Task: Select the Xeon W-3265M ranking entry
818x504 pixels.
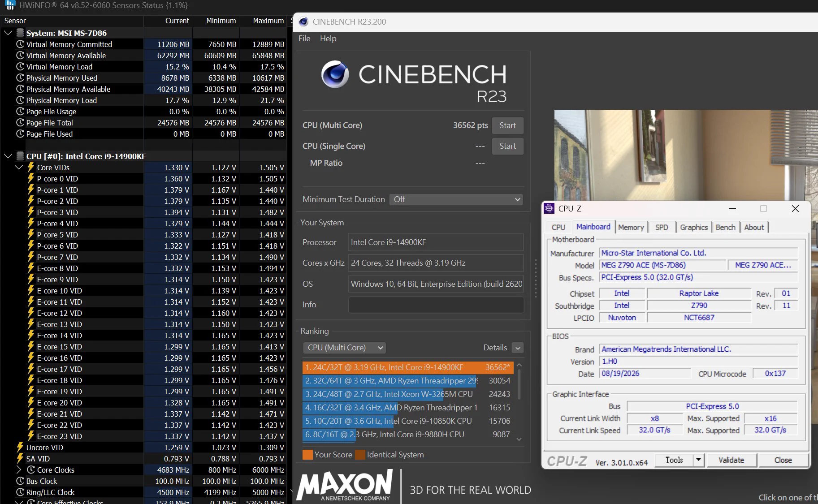Action: [408, 394]
